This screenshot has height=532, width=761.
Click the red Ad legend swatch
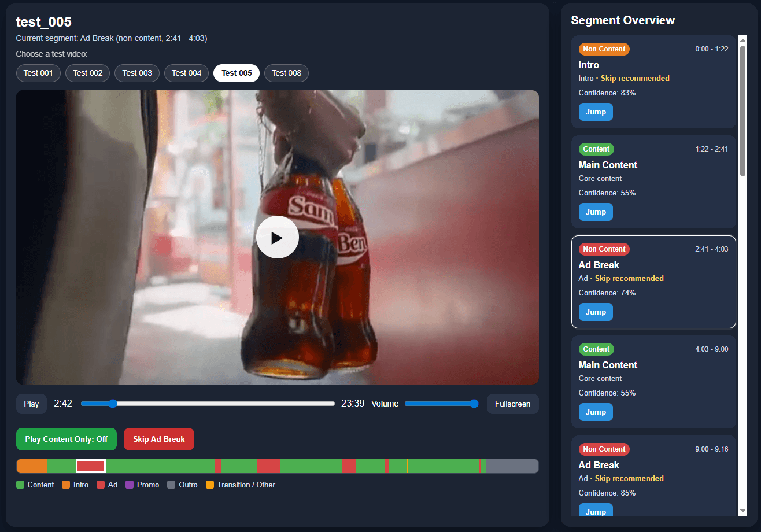tap(101, 485)
